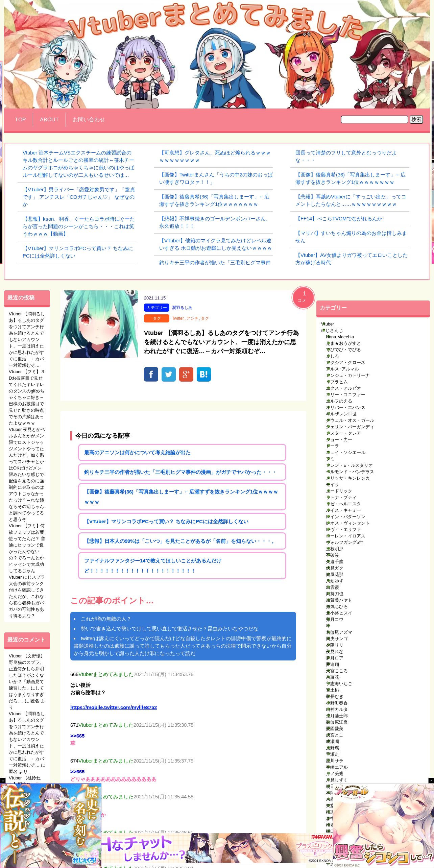Share article on Twitter icon
The width and height of the screenshot is (434, 868).
(x=169, y=374)
